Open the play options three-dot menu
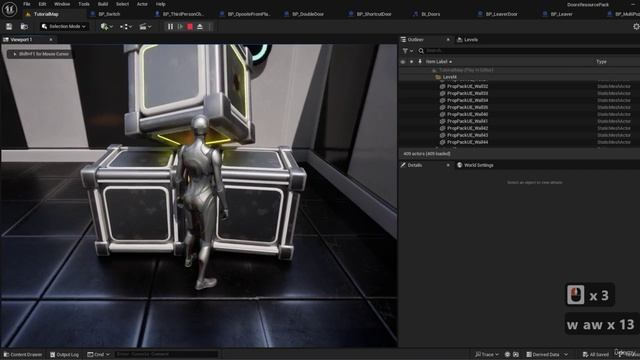640x360 pixels. click(x=210, y=27)
